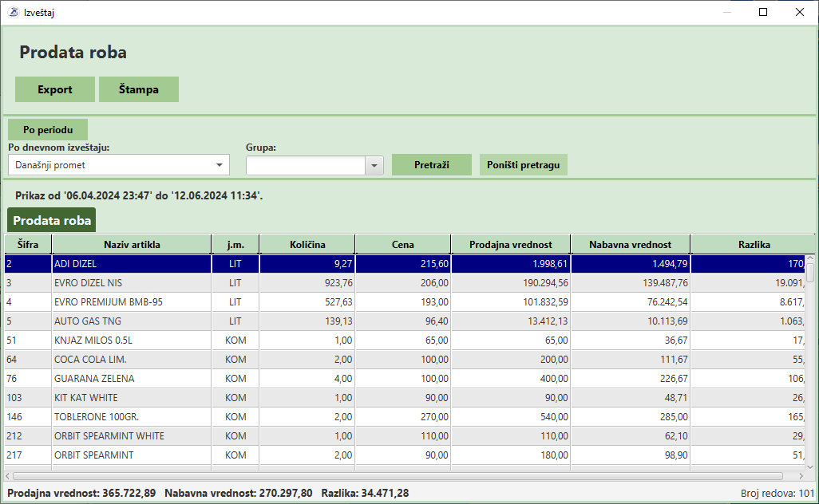Open the Današnji promet dropdown
This screenshot has height=504, width=819.
(220, 165)
